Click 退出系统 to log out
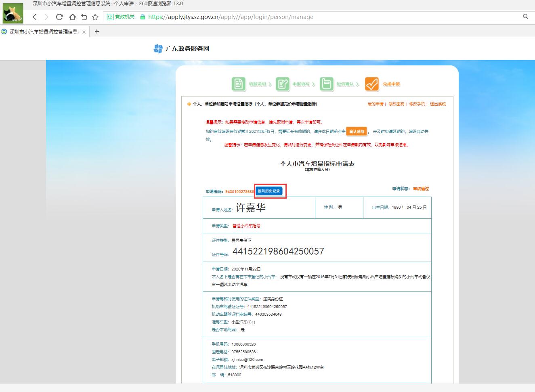535x392 pixels. click(438, 104)
